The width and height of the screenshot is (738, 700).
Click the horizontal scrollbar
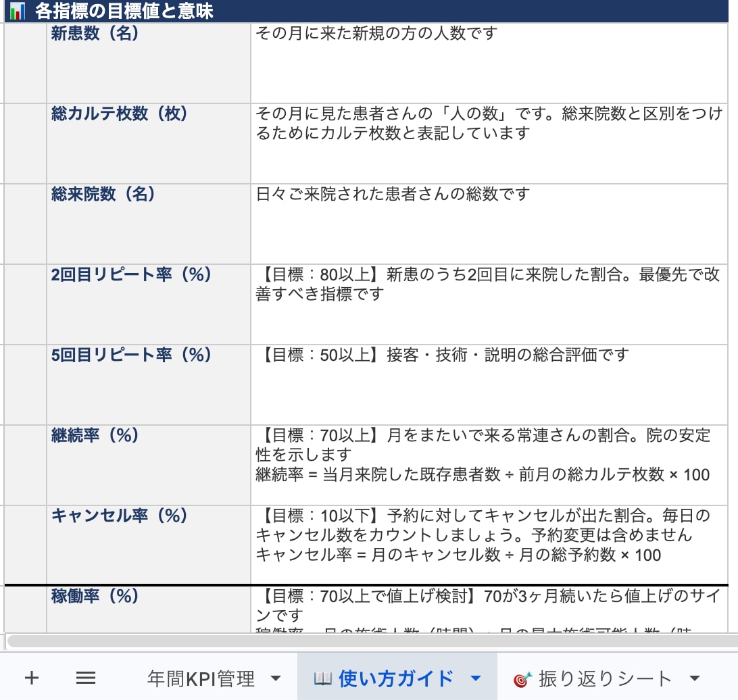[372, 641]
